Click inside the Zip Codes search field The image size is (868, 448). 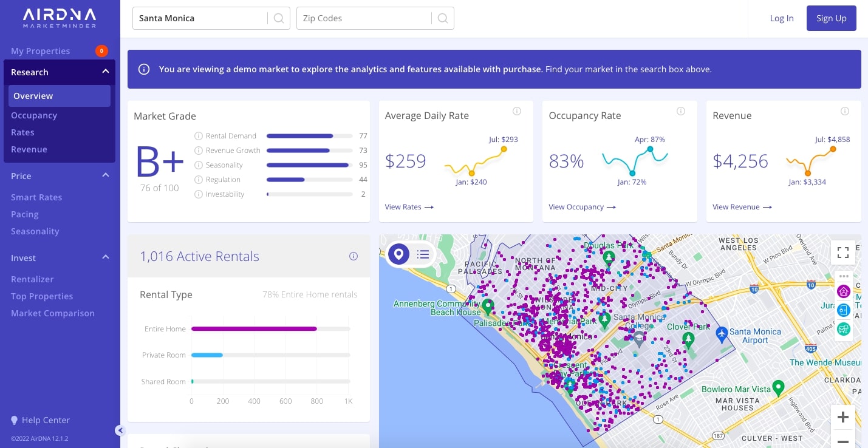coord(364,18)
